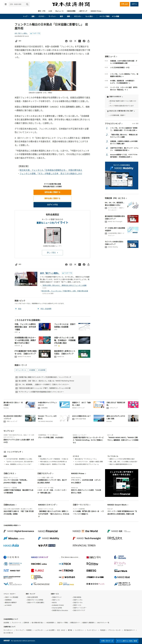
Task: Click the note icon above the 米中 banner
Action: [x=75, y=264]
